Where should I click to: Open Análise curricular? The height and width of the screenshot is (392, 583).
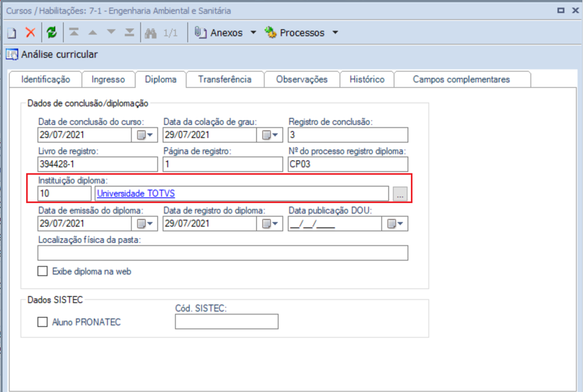click(x=52, y=55)
